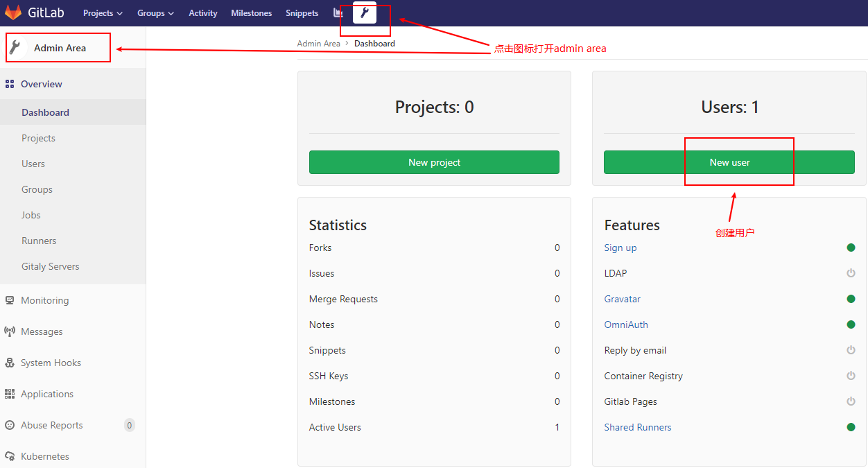Click the Messages broadcast icon
This screenshot has height=468, width=868.
pyautogui.click(x=10, y=331)
